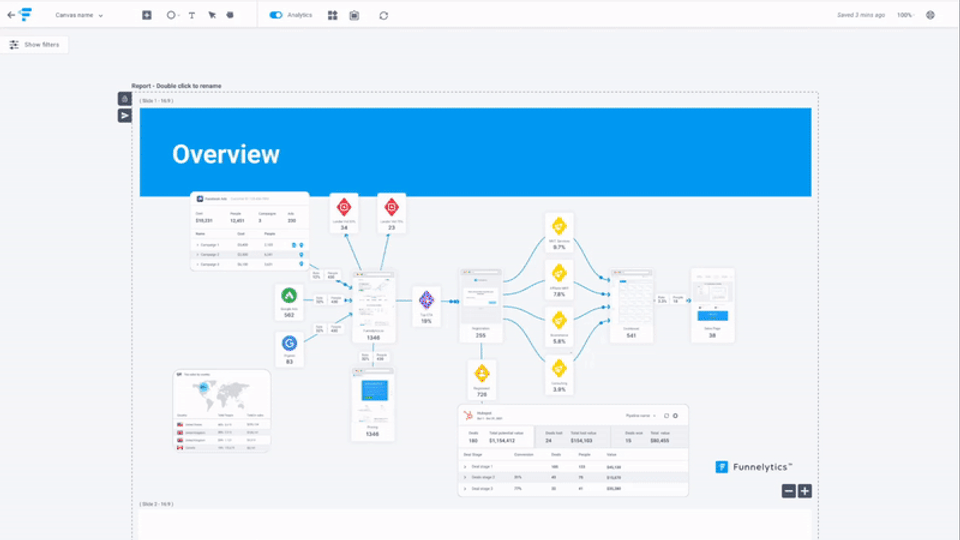Open the Canvas name dropdown
Image resolution: width=960 pixels, height=540 pixels.
coord(79,15)
